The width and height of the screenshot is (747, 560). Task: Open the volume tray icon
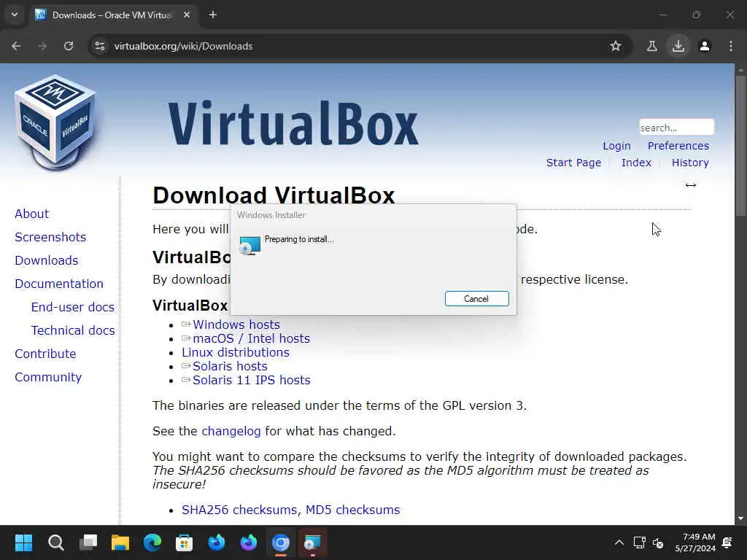tap(658, 542)
